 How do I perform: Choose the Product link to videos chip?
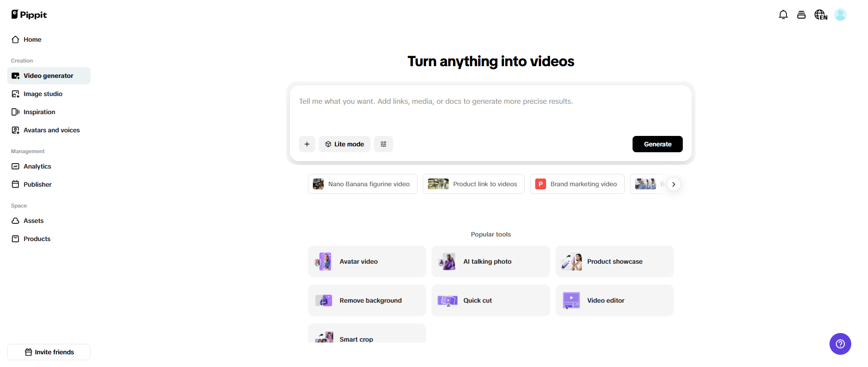pos(474,184)
